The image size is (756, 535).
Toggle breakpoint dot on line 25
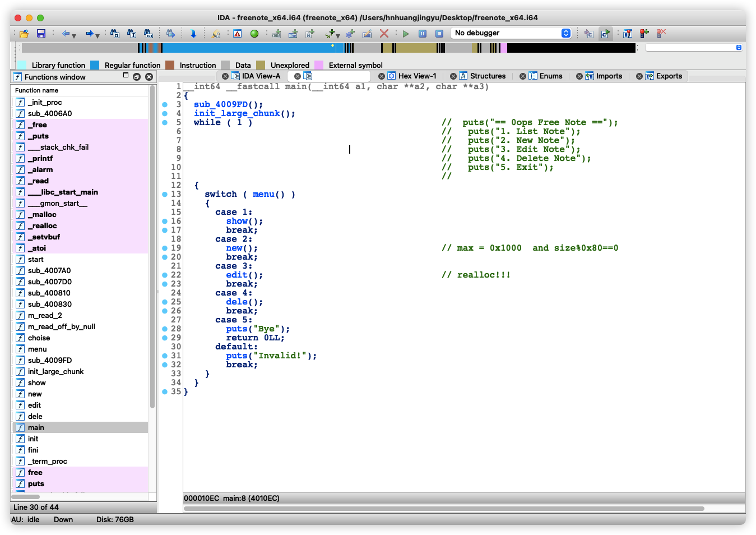coord(165,302)
